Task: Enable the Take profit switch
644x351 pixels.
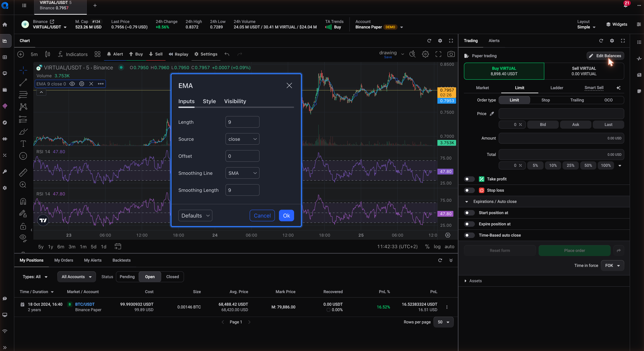Action: pyautogui.click(x=469, y=179)
